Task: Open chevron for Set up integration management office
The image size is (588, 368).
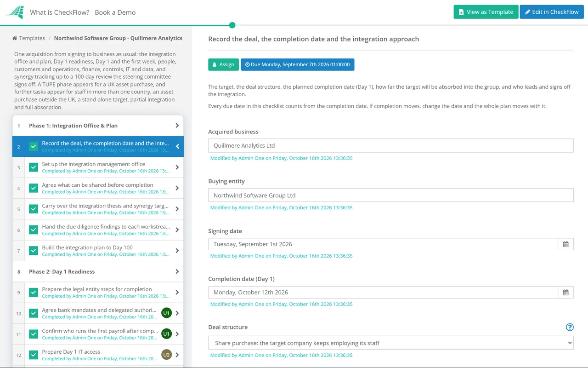Action: [177, 167]
